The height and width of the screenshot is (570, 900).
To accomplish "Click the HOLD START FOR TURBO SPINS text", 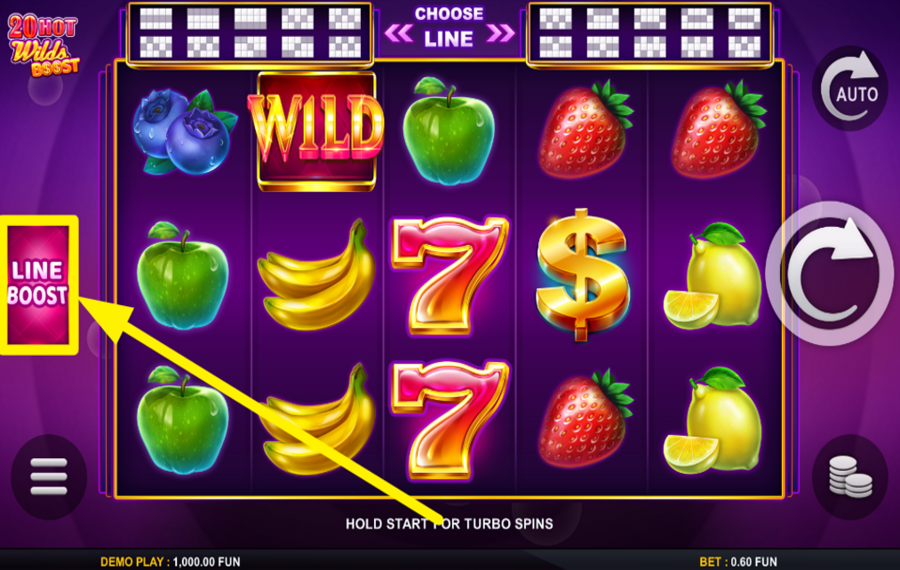I will pyautogui.click(x=449, y=524).
